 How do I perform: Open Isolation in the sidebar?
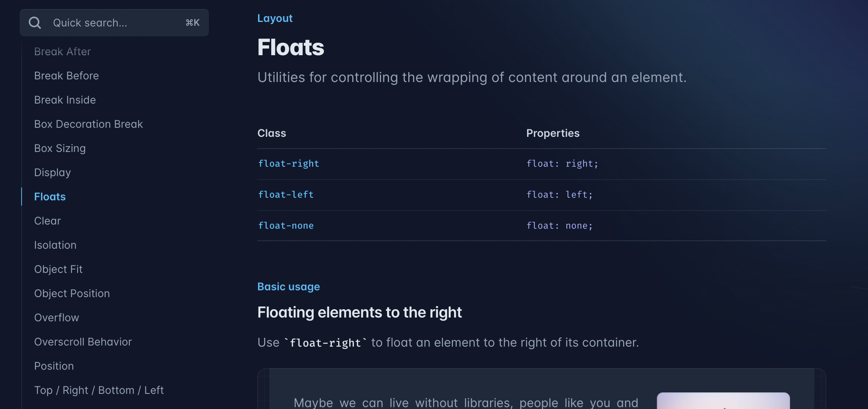click(55, 245)
